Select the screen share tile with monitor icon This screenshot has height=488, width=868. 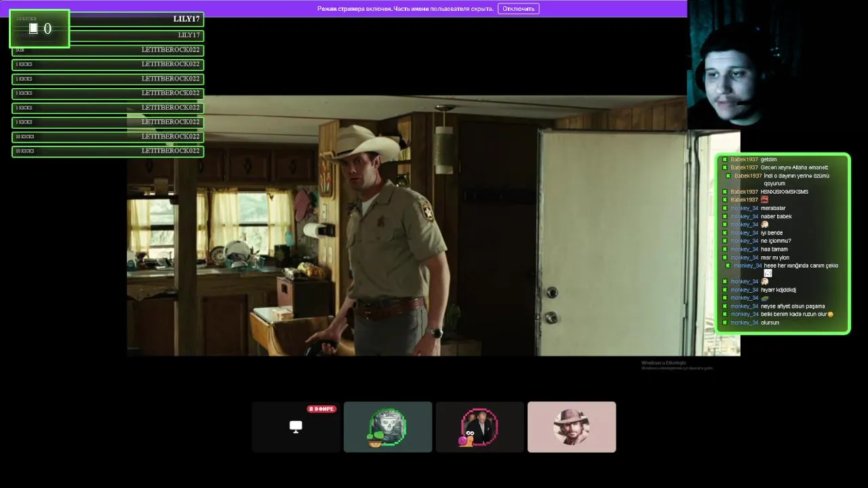[x=296, y=427]
